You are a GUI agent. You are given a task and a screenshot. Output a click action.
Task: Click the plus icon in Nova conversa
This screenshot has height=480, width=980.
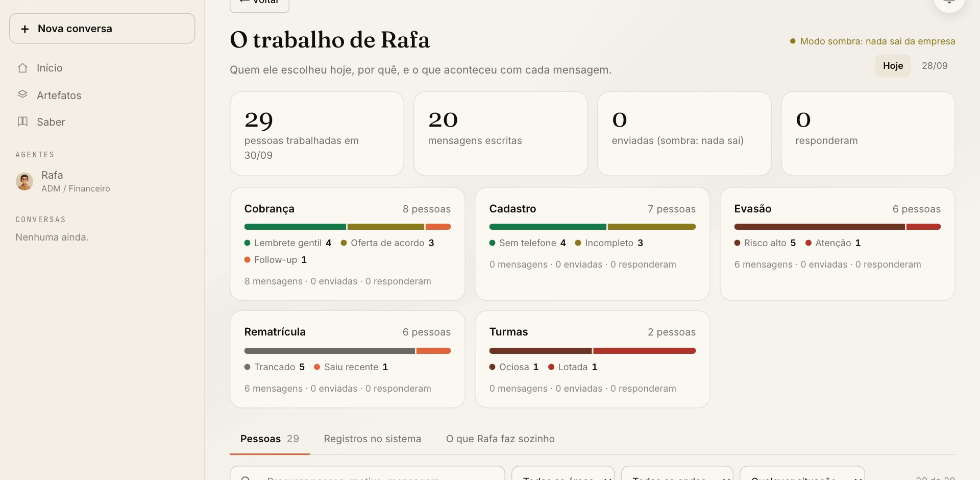point(24,29)
